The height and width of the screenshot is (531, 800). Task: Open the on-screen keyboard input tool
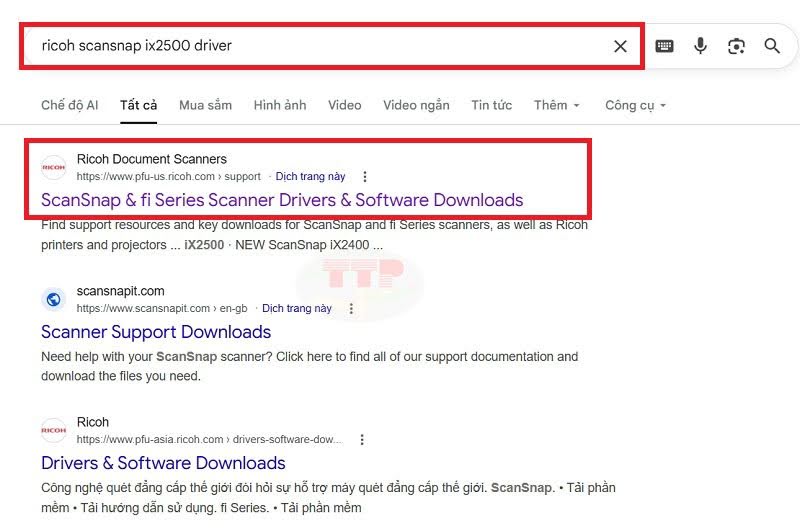pyautogui.click(x=664, y=46)
